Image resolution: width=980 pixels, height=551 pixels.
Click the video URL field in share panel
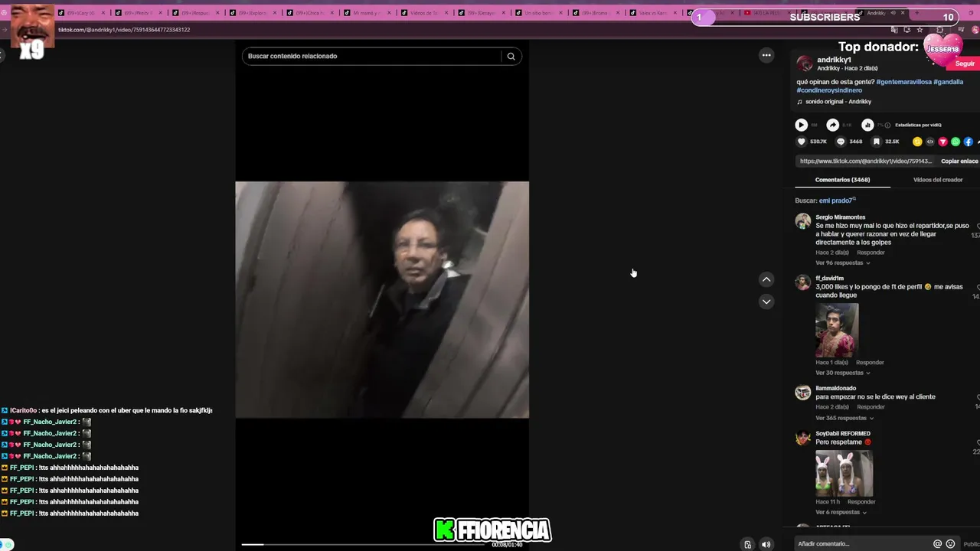pyautogui.click(x=865, y=161)
